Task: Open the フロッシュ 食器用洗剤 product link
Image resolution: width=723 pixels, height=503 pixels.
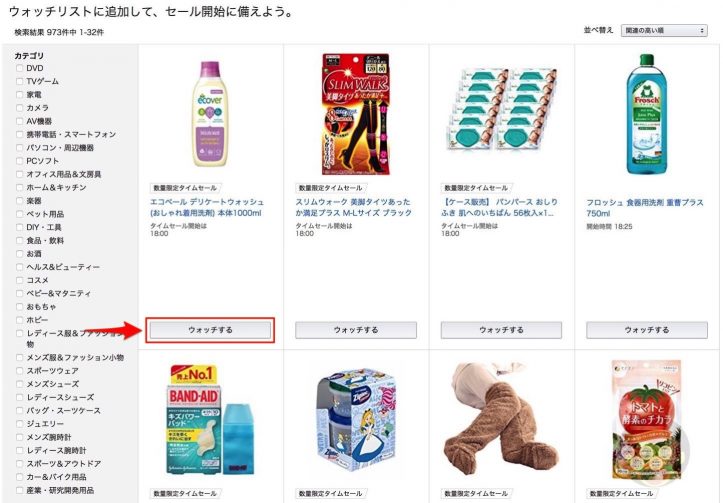Action: click(x=645, y=208)
